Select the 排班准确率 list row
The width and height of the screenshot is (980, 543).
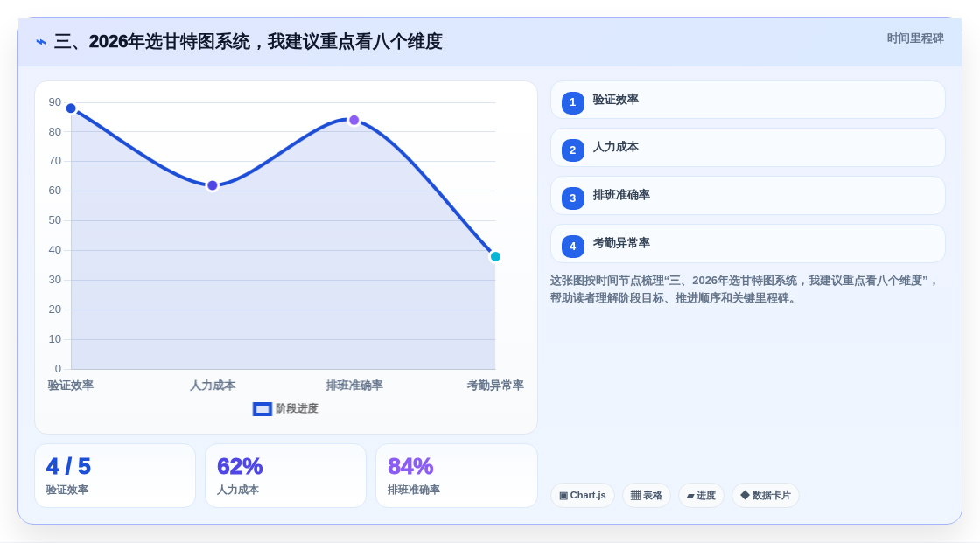(x=747, y=196)
